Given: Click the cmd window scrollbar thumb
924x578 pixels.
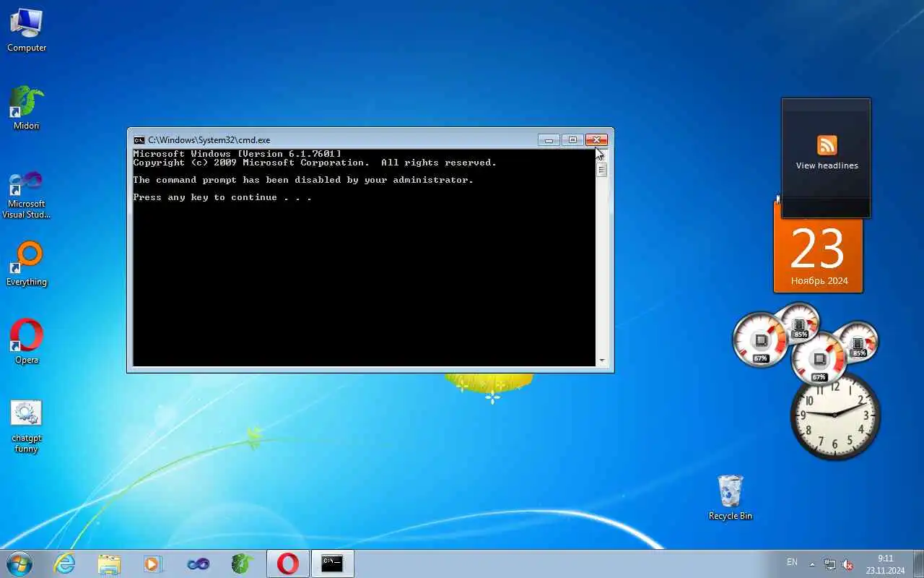Looking at the screenshot, I should coord(601,170).
